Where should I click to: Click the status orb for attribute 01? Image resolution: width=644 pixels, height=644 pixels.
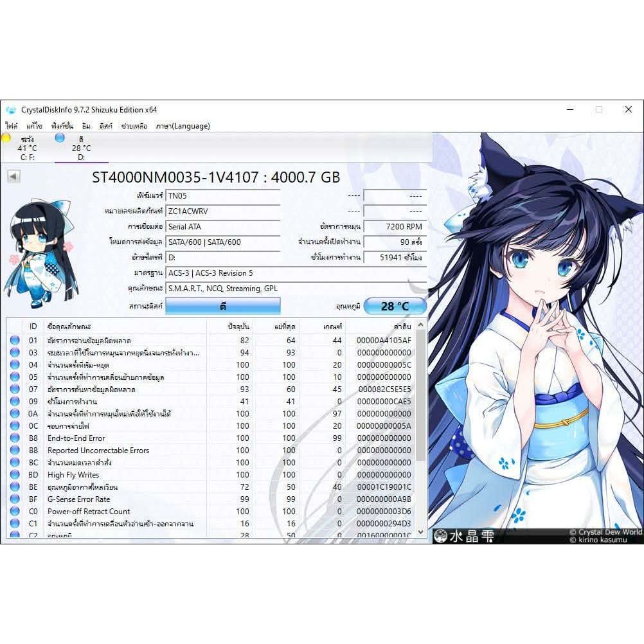pyautogui.click(x=15, y=341)
